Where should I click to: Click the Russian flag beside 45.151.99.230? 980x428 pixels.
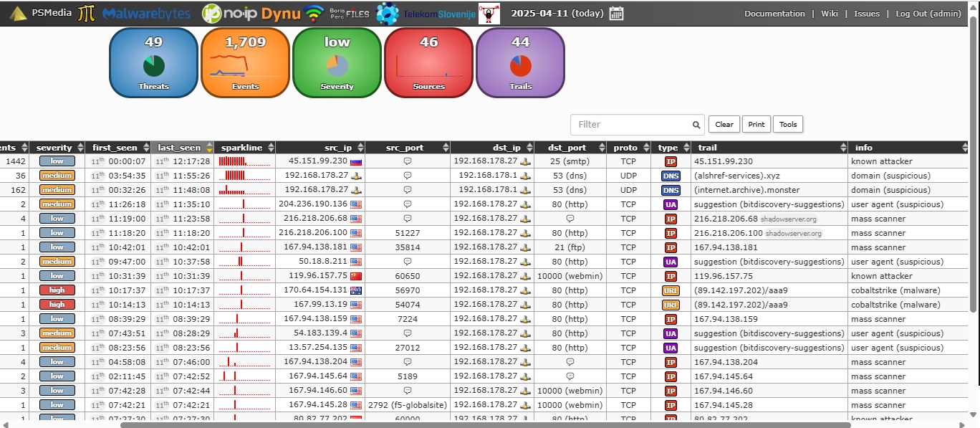coord(356,161)
